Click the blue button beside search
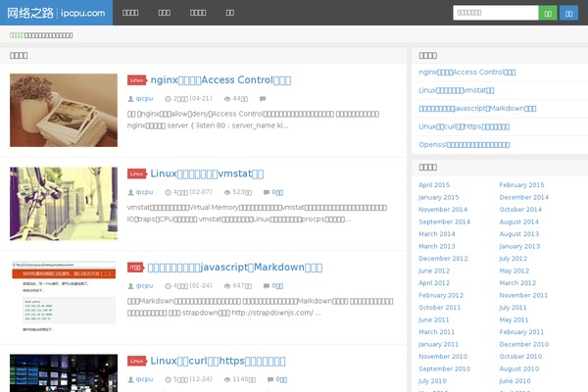The image size is (588, 392). 568,13
